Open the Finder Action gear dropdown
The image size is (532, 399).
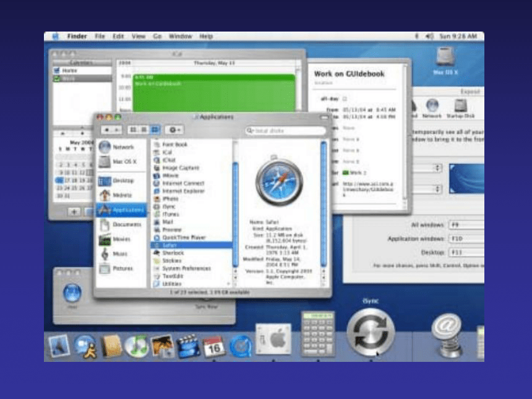174,130
